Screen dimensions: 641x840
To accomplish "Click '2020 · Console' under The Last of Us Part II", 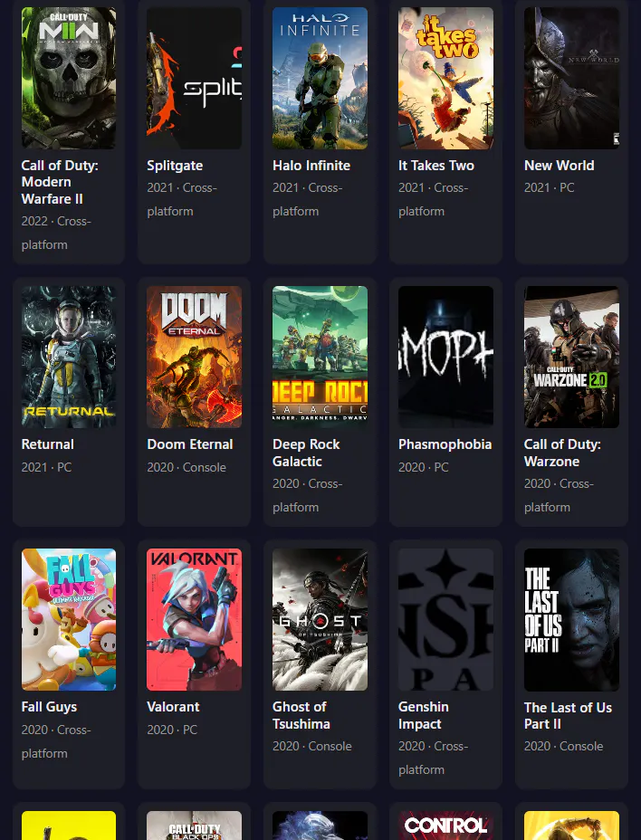I will 564,746.
